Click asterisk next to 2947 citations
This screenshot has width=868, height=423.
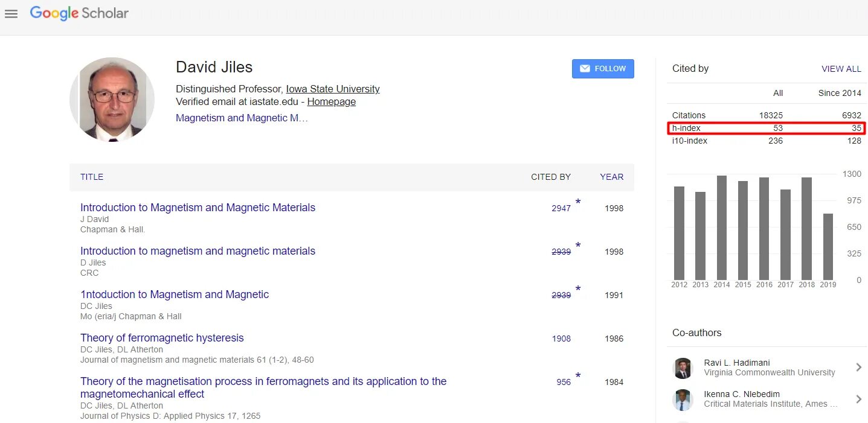click(578, 202)
